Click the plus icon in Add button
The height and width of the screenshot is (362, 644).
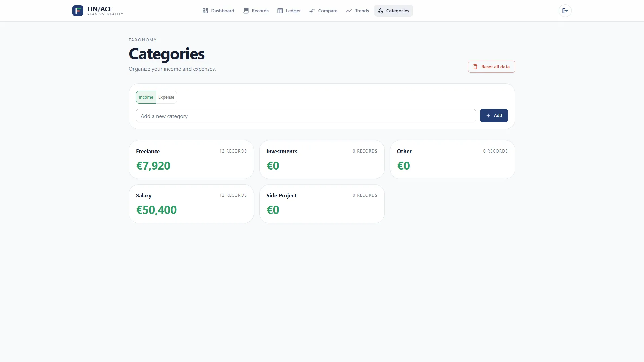pos(488,116)
